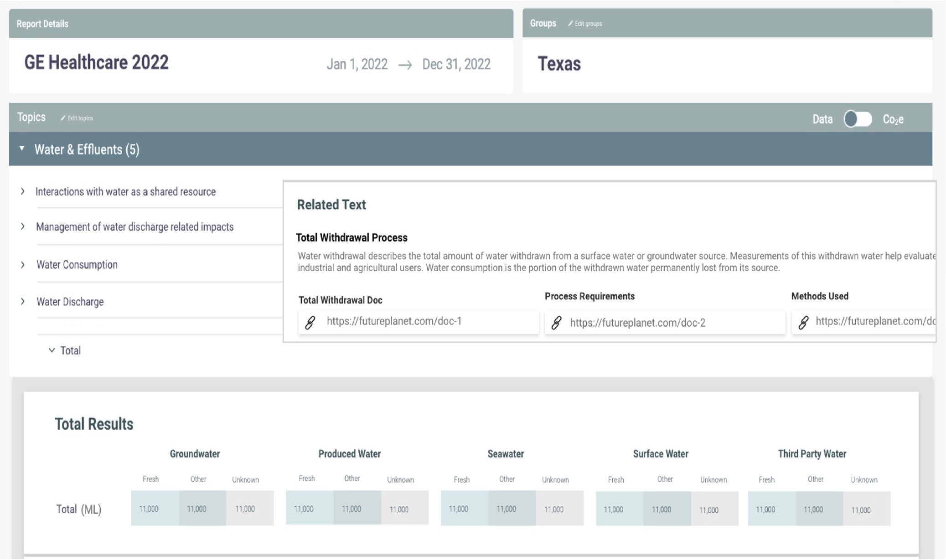Viewport: 946px width, 560px height.
Task: Select the Produced Water Fresh value cell
Action: [310, 509]
